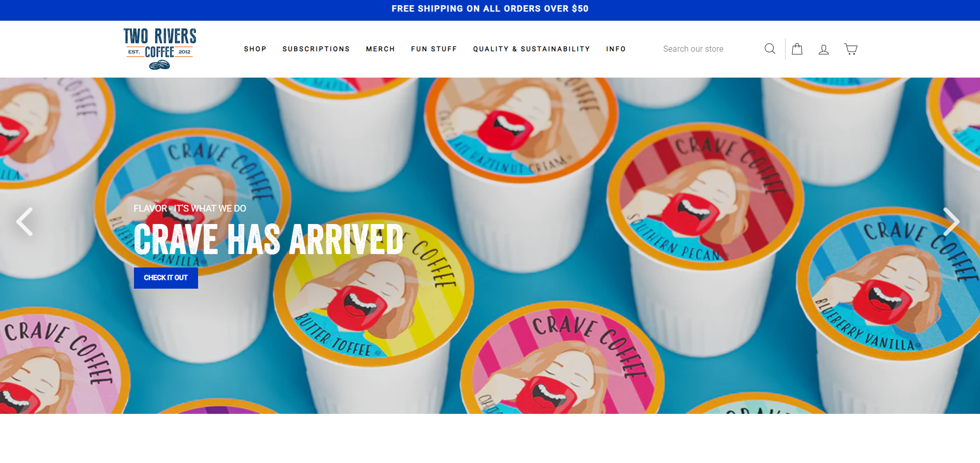This screenshot has width=980, height=463.
Task: Go to previous slide with left arrow
Action: point(24,221)
